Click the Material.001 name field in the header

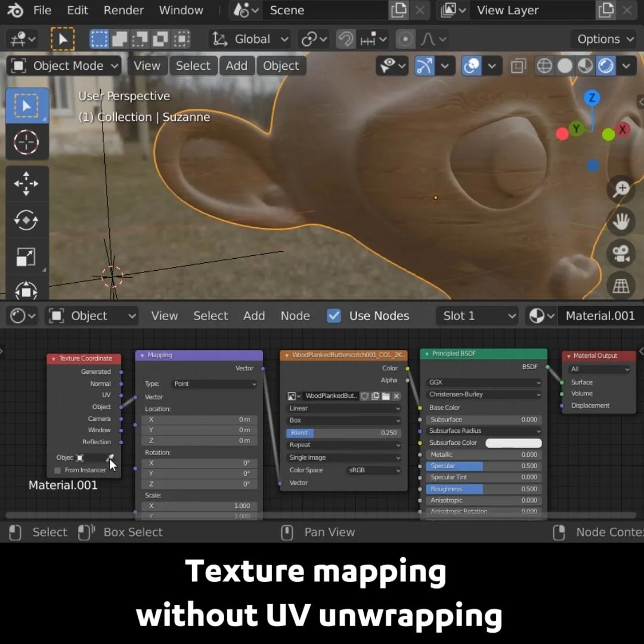599,315
